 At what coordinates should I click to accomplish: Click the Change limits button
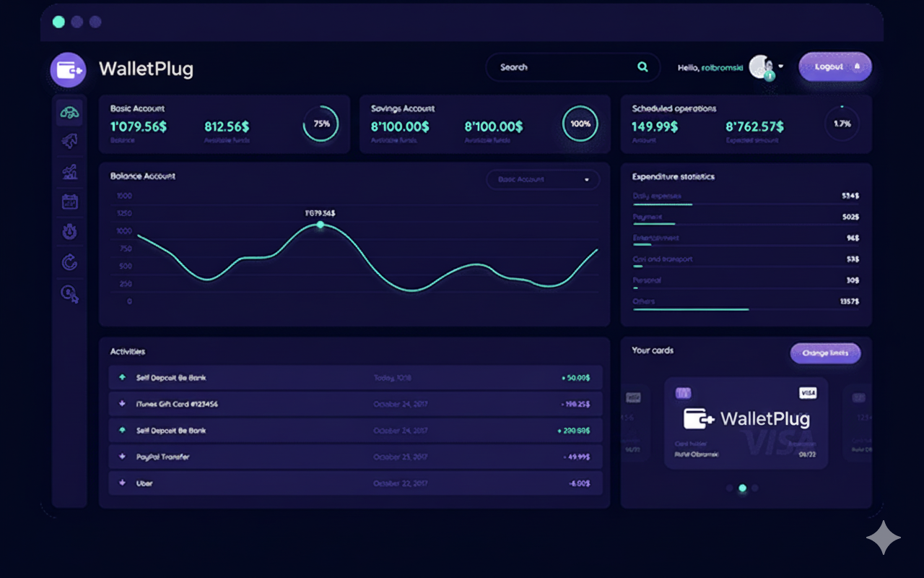coord(825,353)
